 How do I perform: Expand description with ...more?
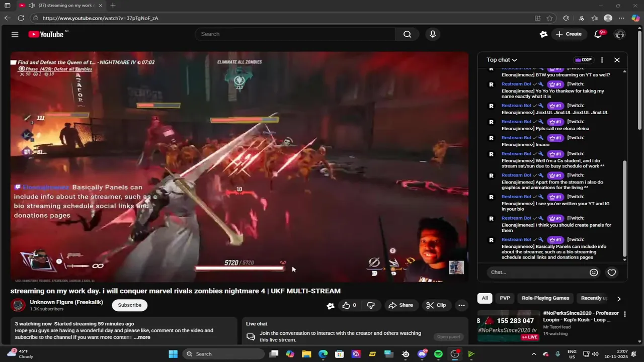pos(142,337)
